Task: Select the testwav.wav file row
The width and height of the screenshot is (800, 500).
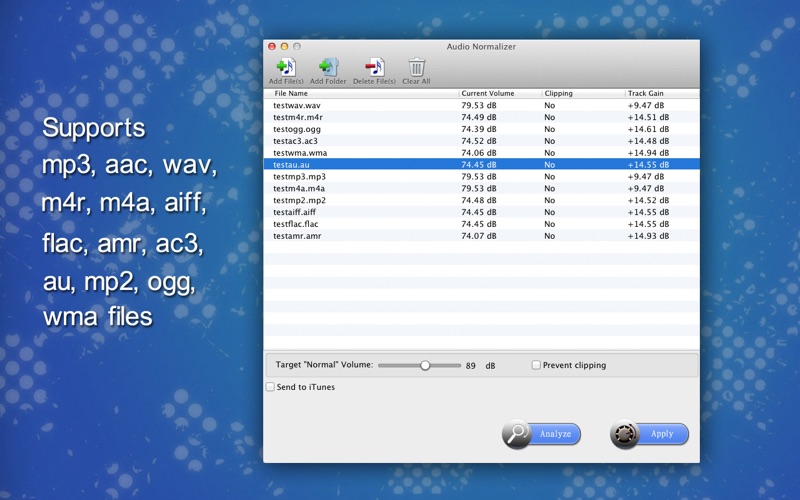Action: click(x=297, y=105)
